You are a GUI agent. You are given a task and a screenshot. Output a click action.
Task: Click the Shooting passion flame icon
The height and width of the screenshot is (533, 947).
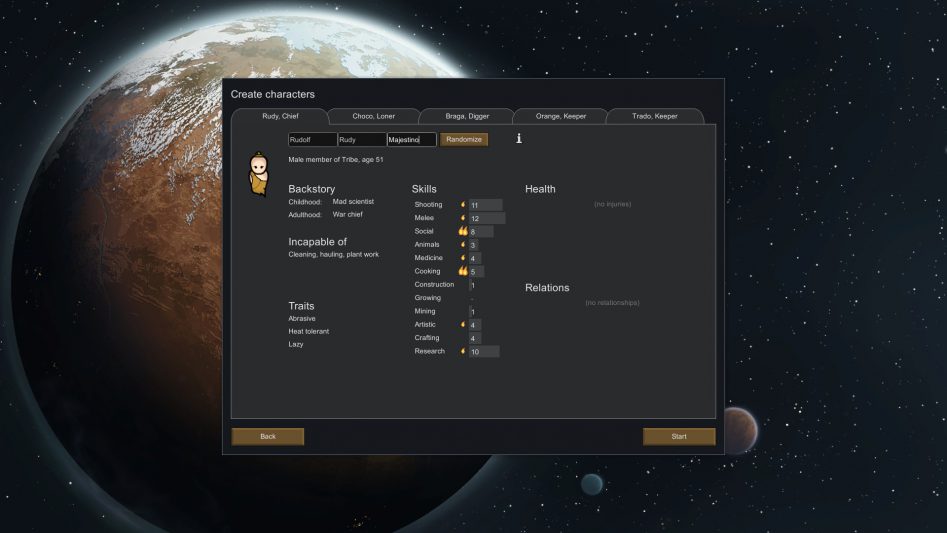pos(463,205)
